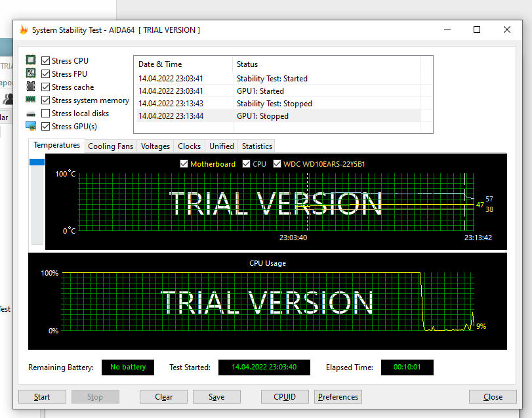Click the Stop button
The image size is (532, 418).
point(95,396)
